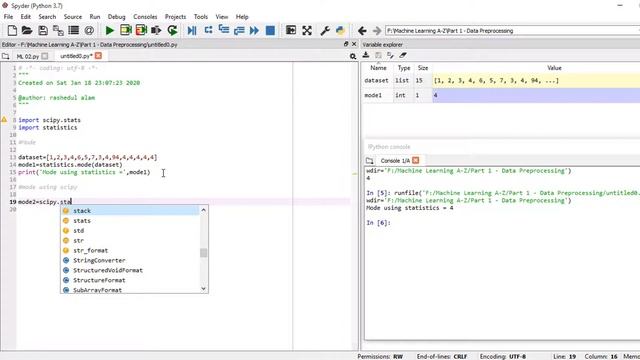
Task: Select the untitled0.py tab
Action: [x=76, y=56]
